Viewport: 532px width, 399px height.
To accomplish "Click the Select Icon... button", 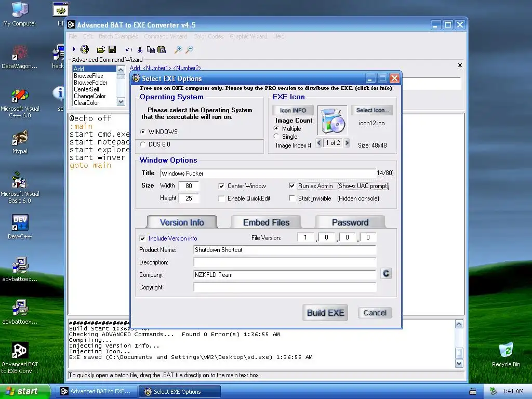I will point(372,110).
